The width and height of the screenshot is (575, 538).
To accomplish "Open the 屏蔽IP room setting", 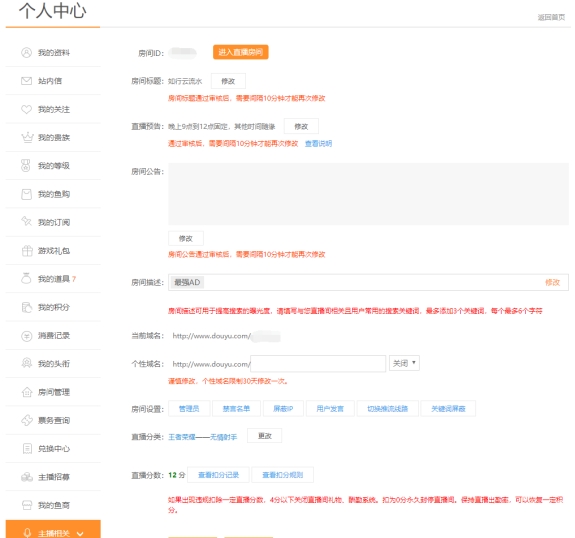I will coord(283,409).
